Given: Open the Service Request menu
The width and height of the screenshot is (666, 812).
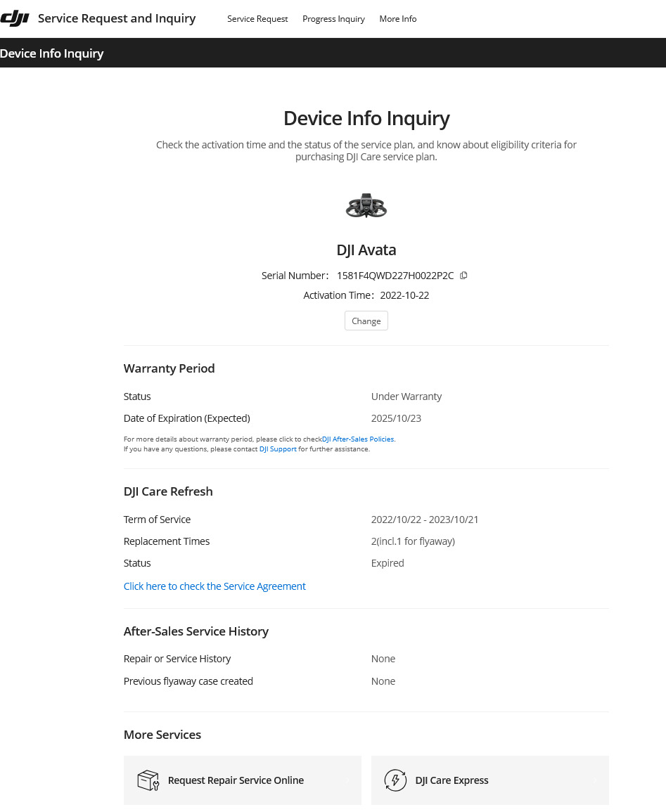Looking at the screenshot, I should tap(257, 19).
